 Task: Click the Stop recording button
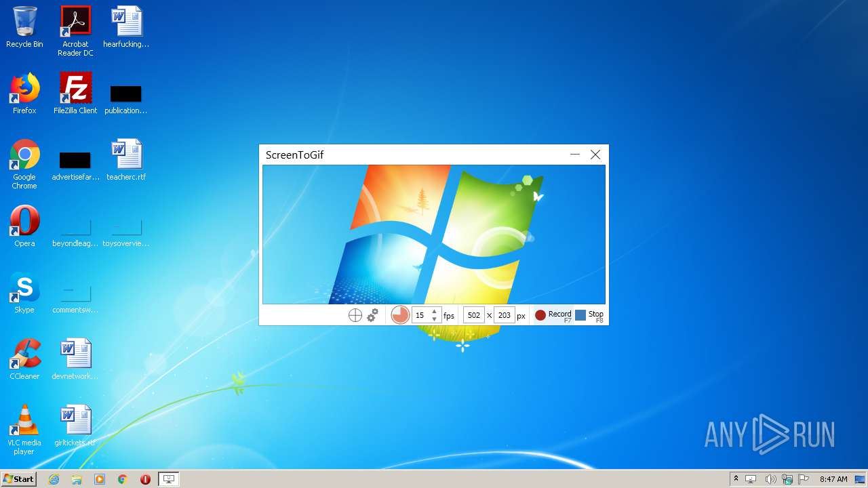[x=589, y=315]
